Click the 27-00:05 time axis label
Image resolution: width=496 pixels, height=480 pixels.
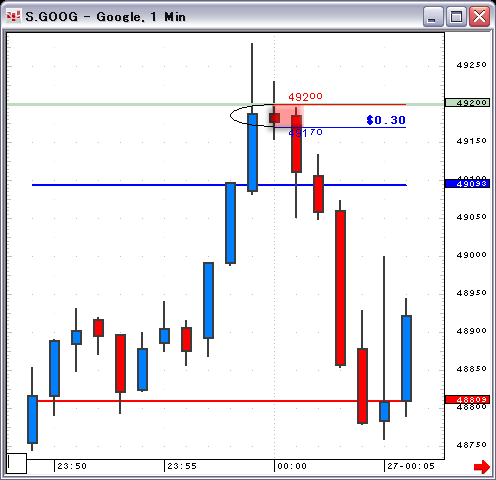(x=411, y=466)
